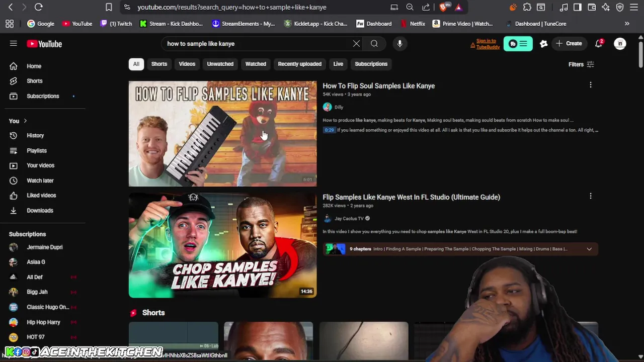Open Subscriptions in sidebar
The width and height of the screenshot is (644, 362).
pyautogui.click(x=43, y=96)
